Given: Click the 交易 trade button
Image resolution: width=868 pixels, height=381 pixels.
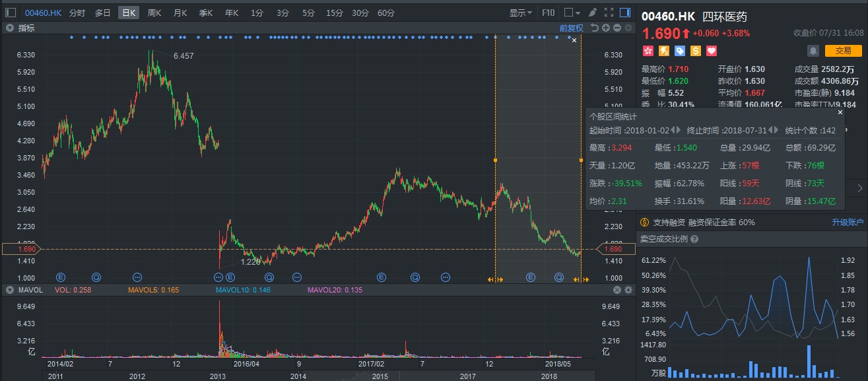Looking at the screenshot, I should (x=843, y=51).
